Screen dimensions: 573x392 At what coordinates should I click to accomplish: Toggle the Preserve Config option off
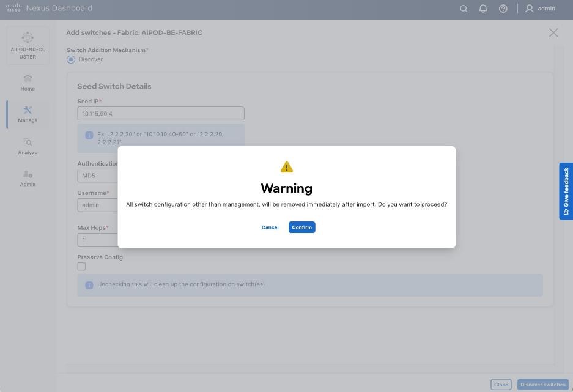click(81, 266)
